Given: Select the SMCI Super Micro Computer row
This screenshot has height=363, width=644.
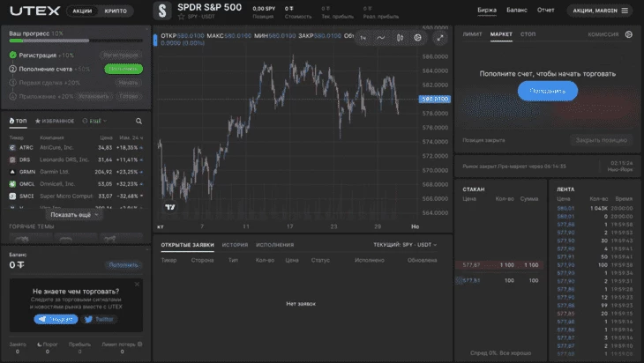Looking at the screenshot, I should click(x=76, y=196).
